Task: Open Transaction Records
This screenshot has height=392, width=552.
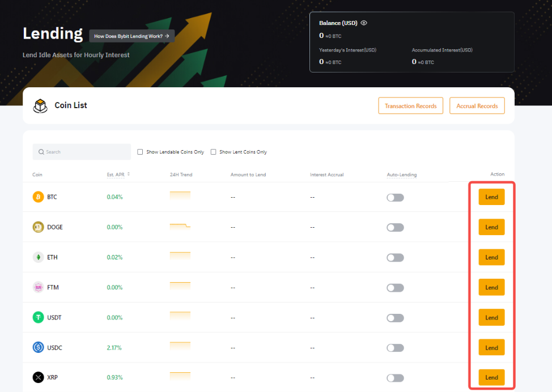Action: 410,106
